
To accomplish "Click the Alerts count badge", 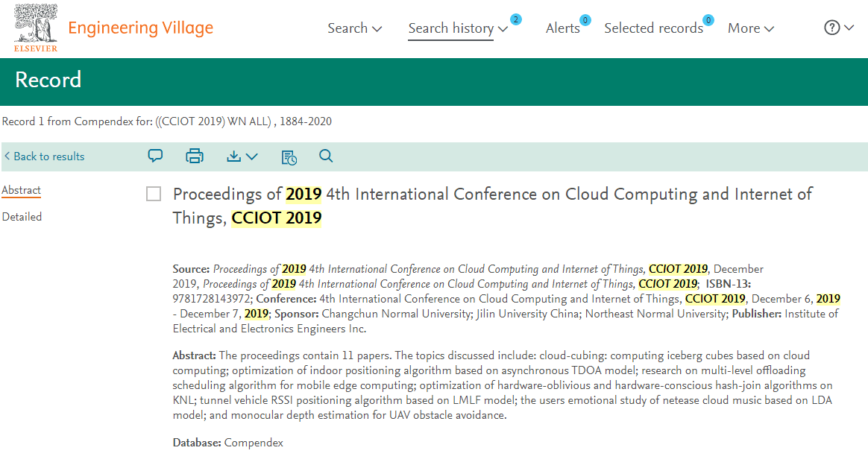I will pos(585,20).
